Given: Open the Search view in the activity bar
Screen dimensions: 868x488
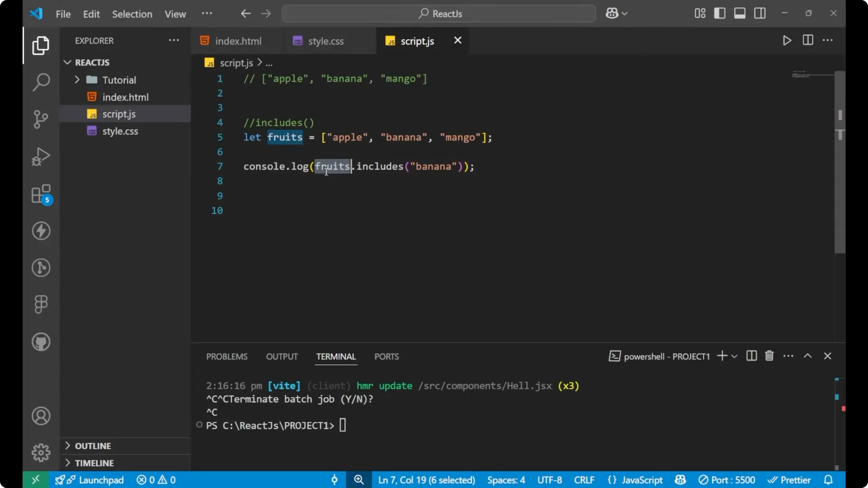Looking at the screenshot, I should click(x=41, y=82).
